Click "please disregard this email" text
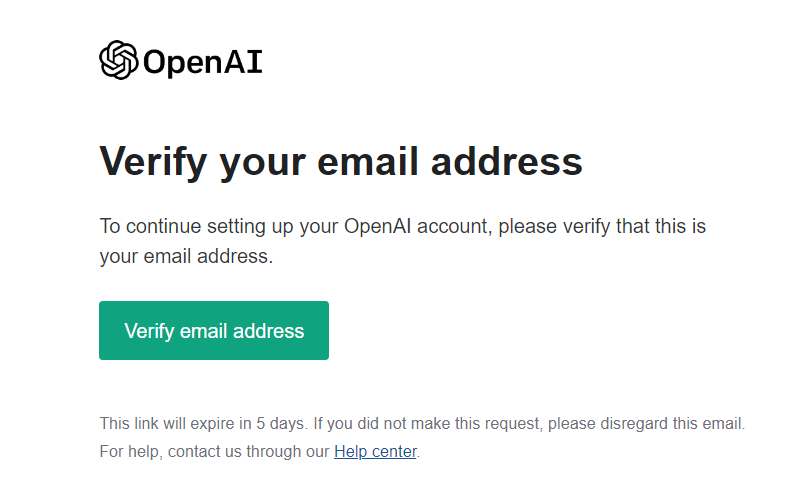The image size is (802, 498). (645, 423)
